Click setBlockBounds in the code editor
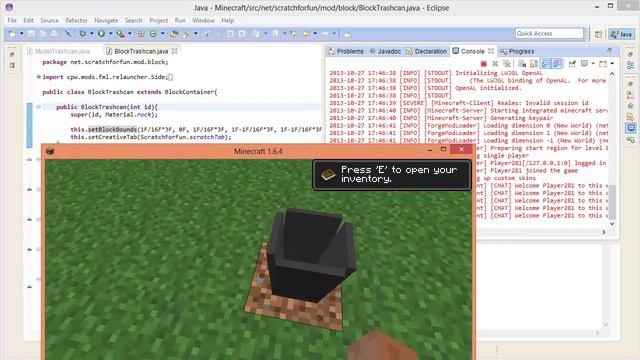The image size is (640, 360). pyautogui.click(x=112, y=129)
